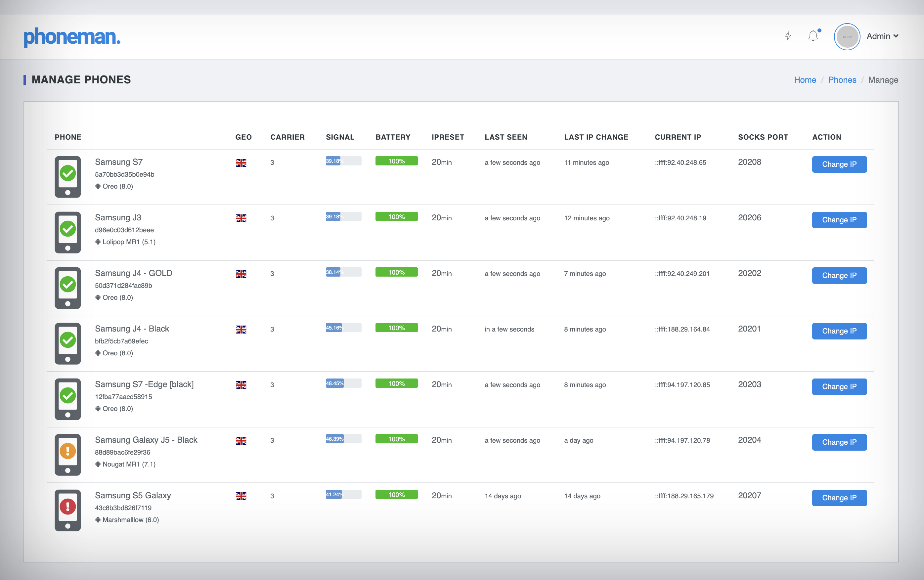Click the 100% battery bar for Samsung J3

click(396, 217)
